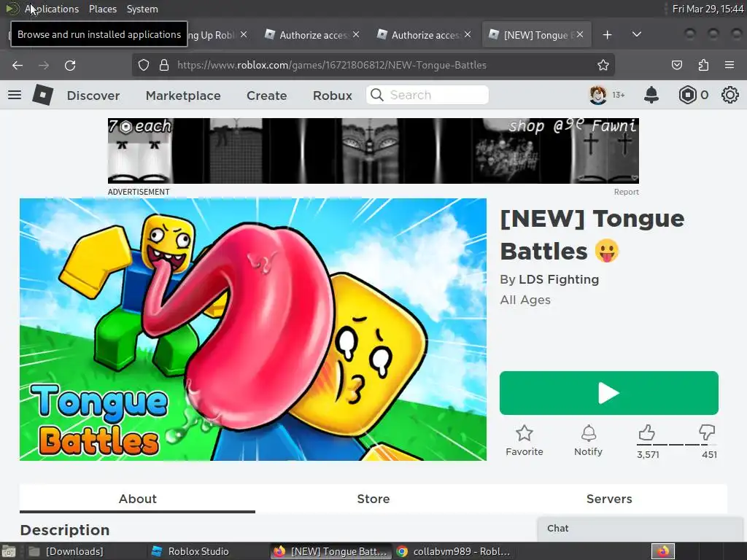Click the site padlock icon

click(x=164, y=65)
